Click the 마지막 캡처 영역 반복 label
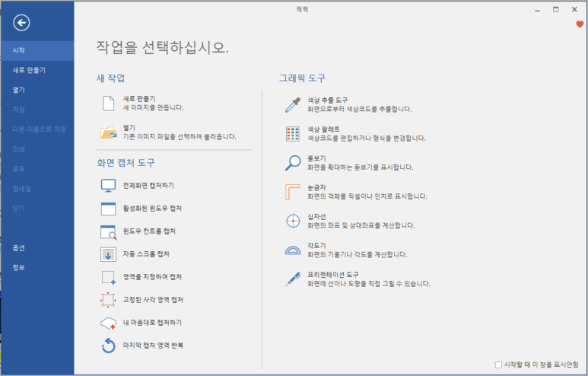The height and width of the screenshot is (376, 588). click(153, 346)
